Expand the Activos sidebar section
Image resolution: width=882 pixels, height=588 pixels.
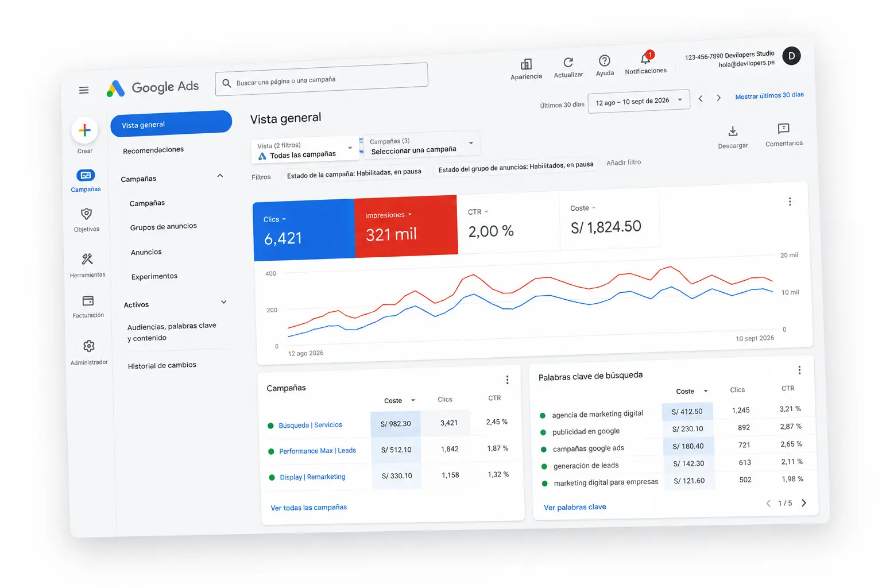(x=223, y=302)
